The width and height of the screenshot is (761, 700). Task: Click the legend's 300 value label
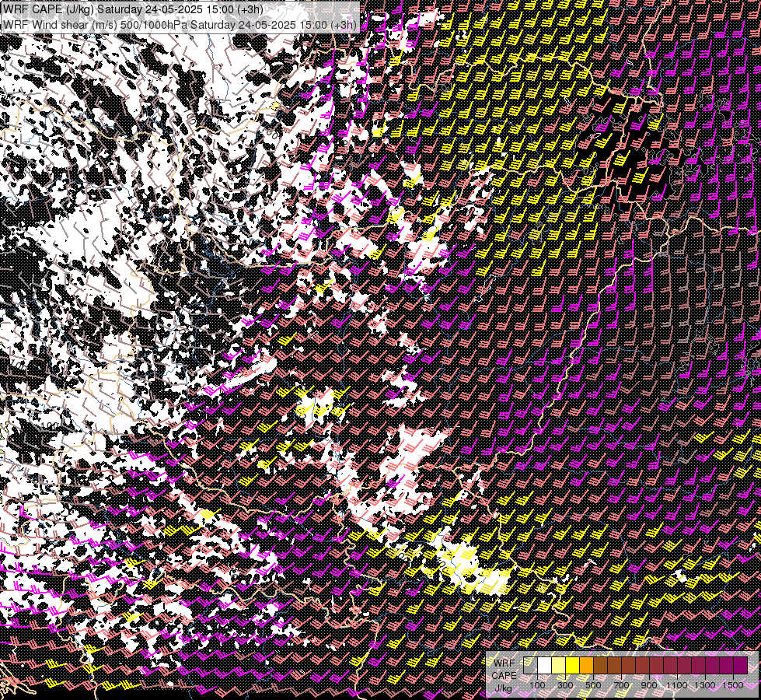565,685
